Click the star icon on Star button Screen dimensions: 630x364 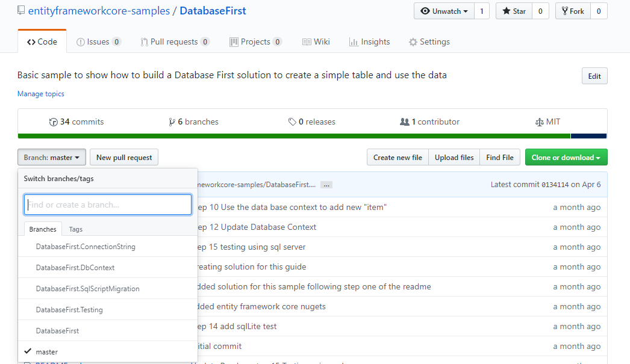pyautogui.click(x=507, y=11)
